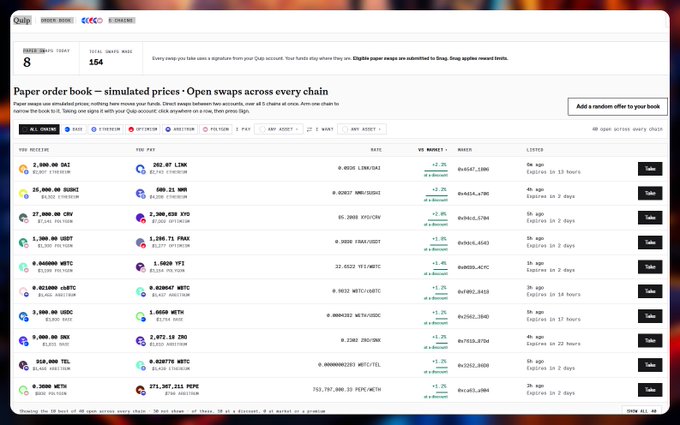Click the TEL token icon
Viewport: 680px width, 425px height.
pyautogui.click(x=23, y=365)
